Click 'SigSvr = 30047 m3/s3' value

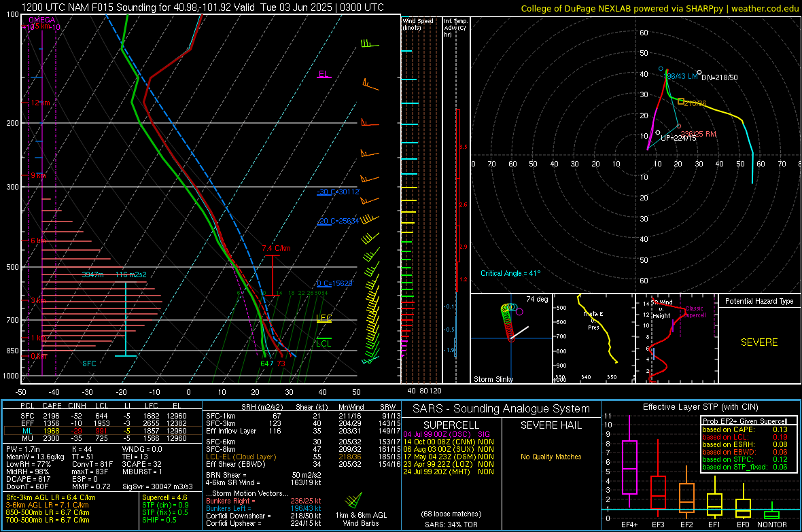click(x=158, y=486)
